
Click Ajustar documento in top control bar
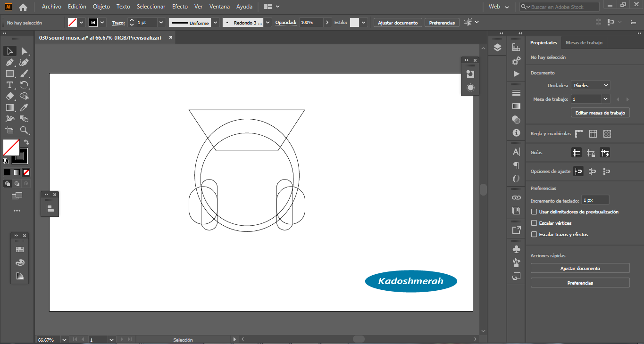(x=398, y=23)
